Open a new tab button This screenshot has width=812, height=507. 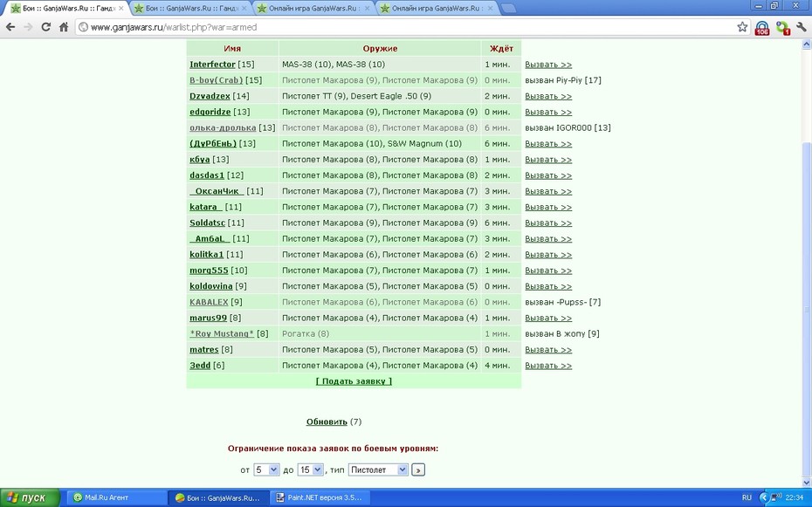coord(508,8)
